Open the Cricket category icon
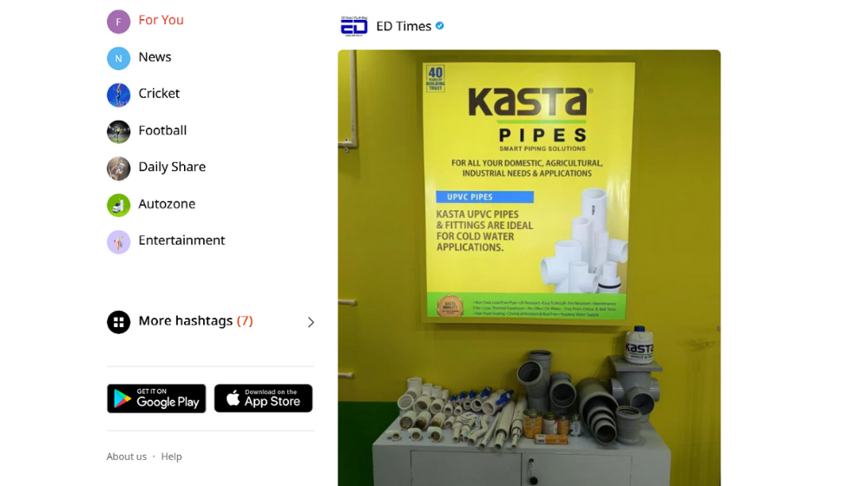Screen dimensions: 868x486 pyautogui.click(x=118, y=95)
